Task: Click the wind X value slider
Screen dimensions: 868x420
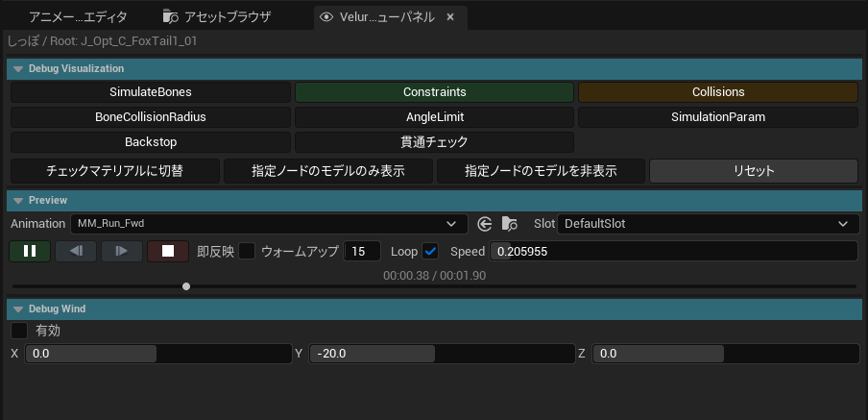Action: (x=158, y=354)
